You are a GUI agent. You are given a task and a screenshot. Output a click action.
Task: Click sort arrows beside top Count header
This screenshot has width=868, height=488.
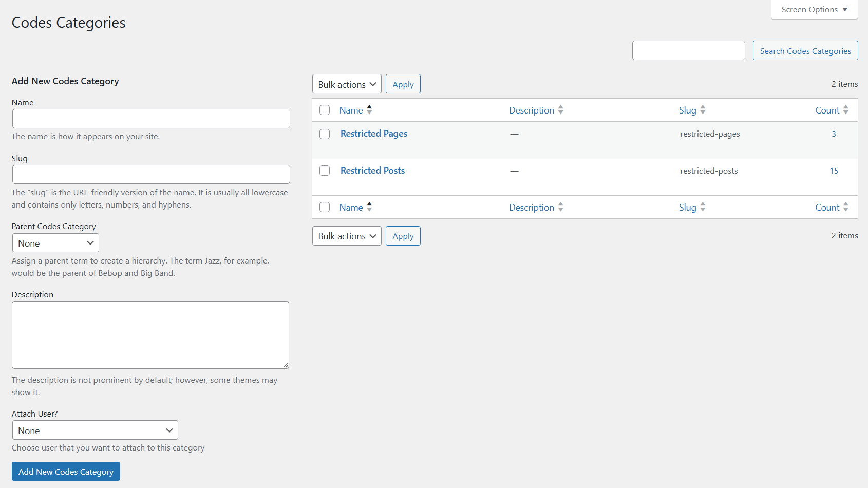tap(845, 110)
